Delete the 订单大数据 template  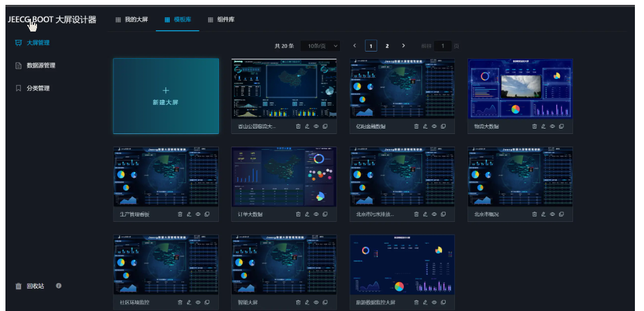pyautogui.click(x=298, y=214)
